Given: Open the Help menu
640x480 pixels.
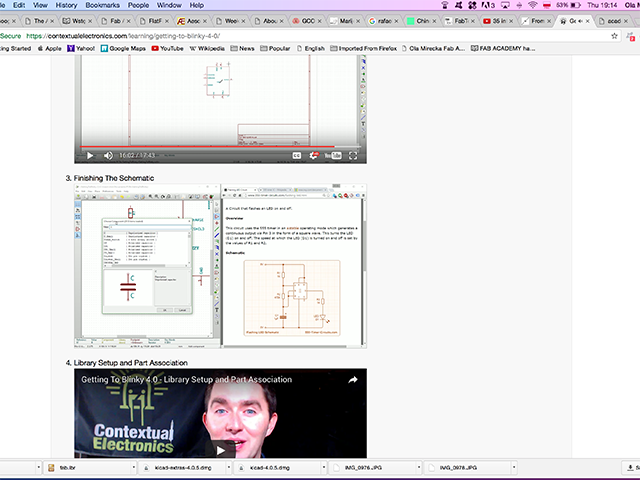Looking at the screenshot, I should (x=197, y=5).
